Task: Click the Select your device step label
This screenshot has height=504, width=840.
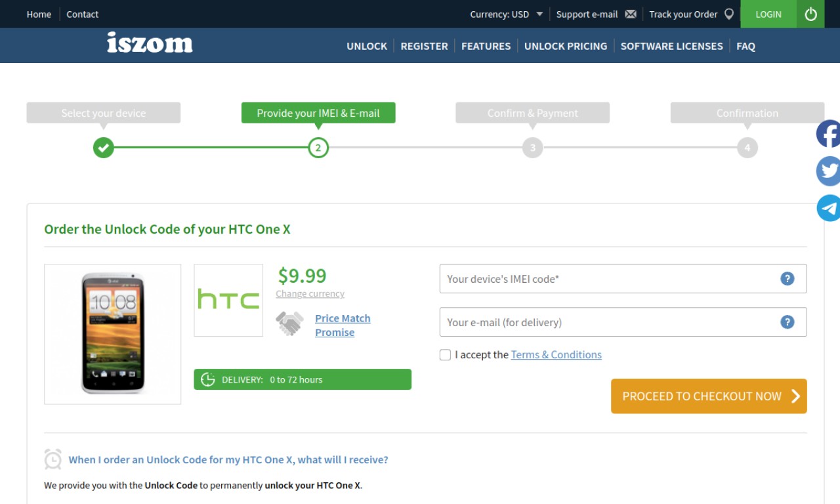Action: [x=103, y=113]
